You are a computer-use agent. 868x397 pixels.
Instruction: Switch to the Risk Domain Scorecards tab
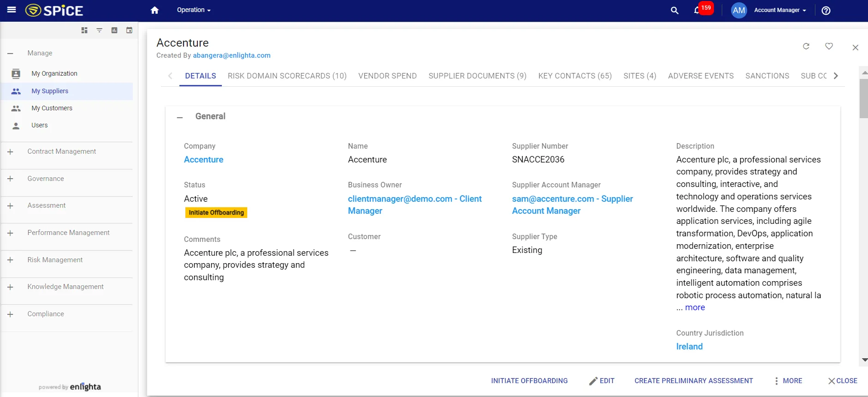tap(287, 76)
